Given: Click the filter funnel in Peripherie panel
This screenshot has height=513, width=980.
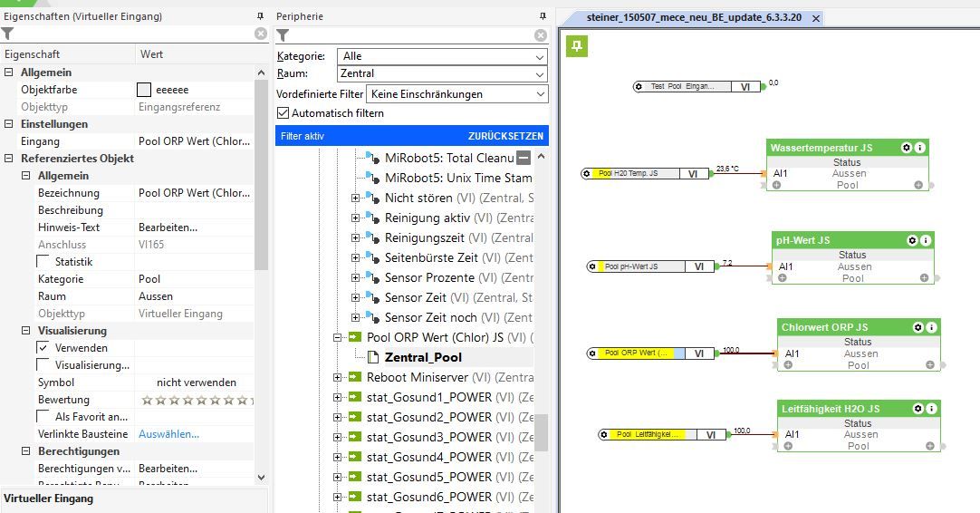Looking at the screenshot, I should (283, 35).
